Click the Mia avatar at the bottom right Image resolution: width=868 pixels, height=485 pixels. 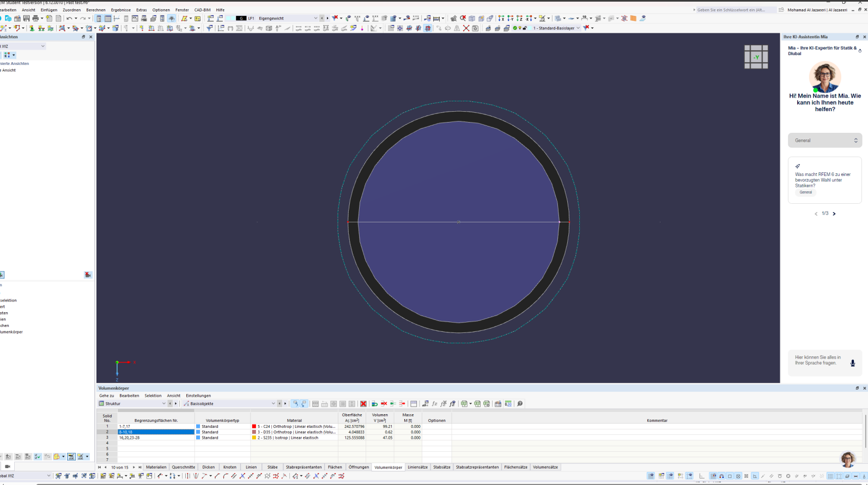point(847,459)
